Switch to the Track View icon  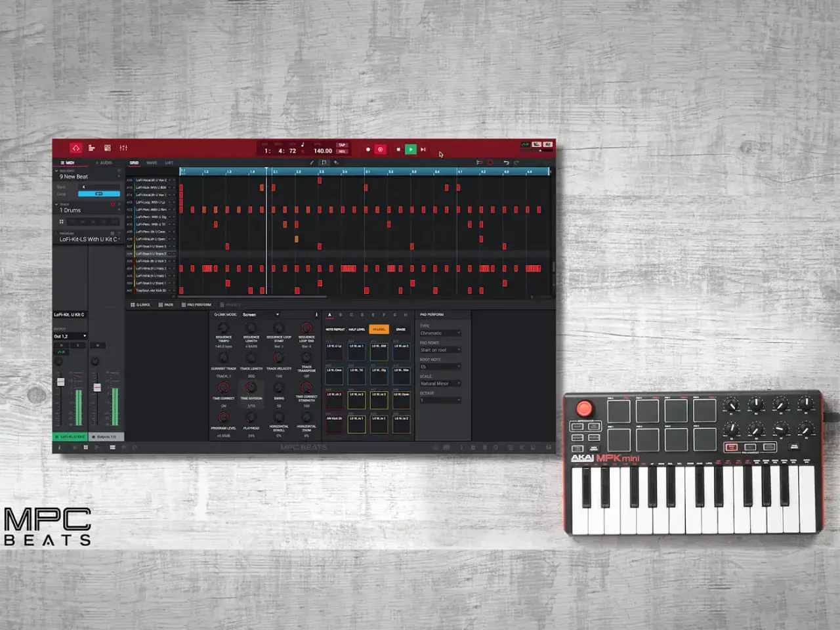pos(91,148)
